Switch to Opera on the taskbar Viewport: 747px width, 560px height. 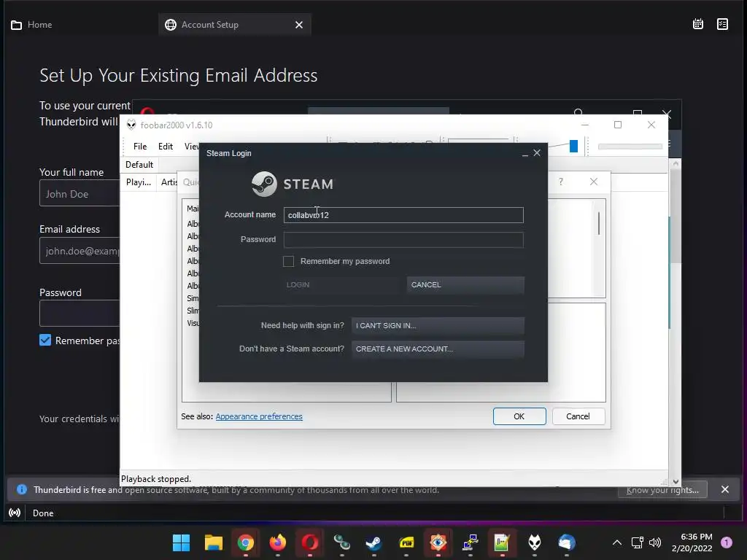(309, 542)
